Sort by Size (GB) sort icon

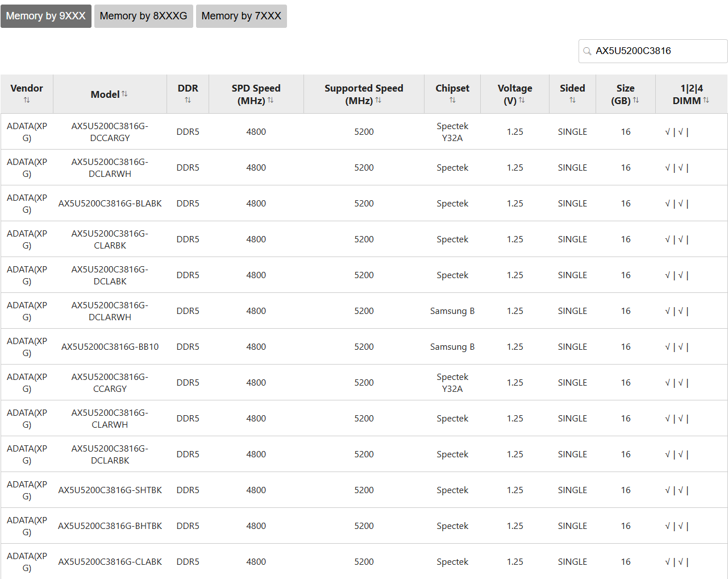point(636,100)
